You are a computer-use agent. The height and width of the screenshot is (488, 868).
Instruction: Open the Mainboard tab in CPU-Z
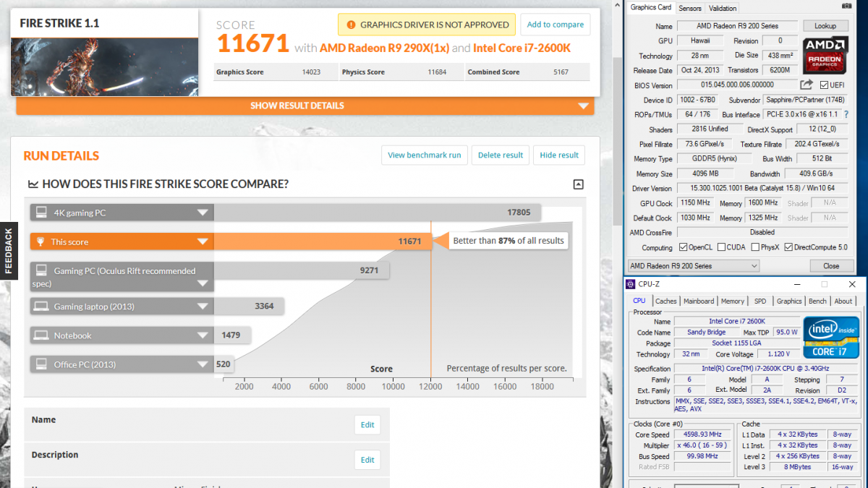(x=699, y=301)
